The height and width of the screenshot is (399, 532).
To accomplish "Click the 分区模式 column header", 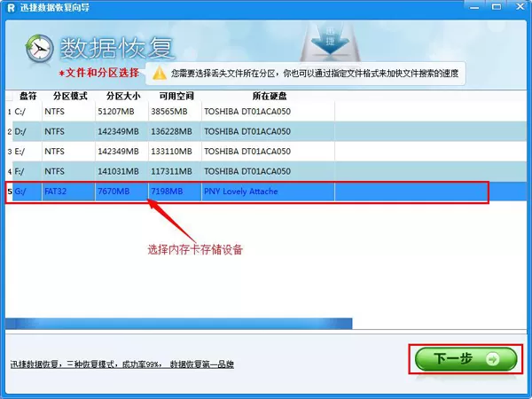I will (x=70, y=96).
